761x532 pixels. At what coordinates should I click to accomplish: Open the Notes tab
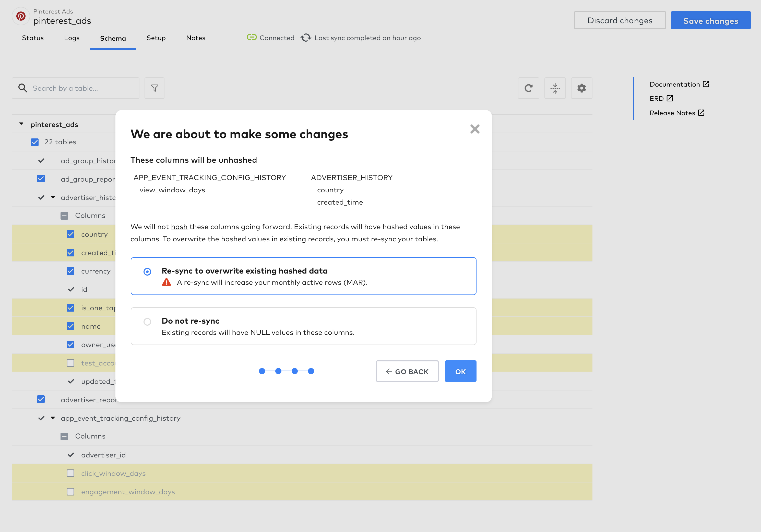[x=196, y=38]
